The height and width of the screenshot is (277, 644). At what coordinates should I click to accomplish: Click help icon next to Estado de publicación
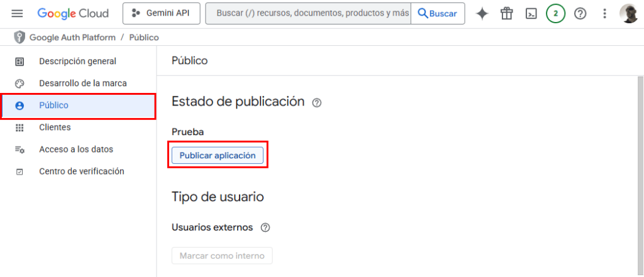[317, 102]
